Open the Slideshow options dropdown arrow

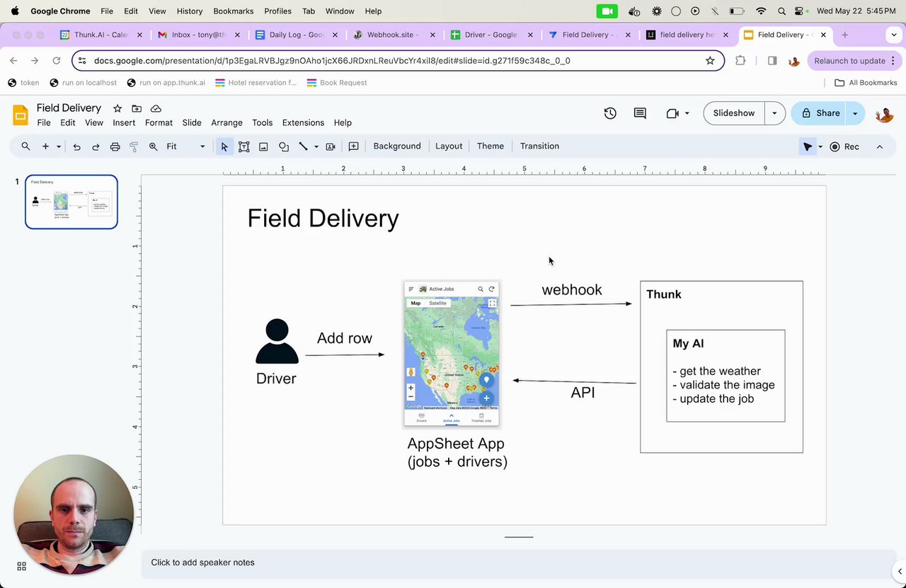tap(774, 113)
